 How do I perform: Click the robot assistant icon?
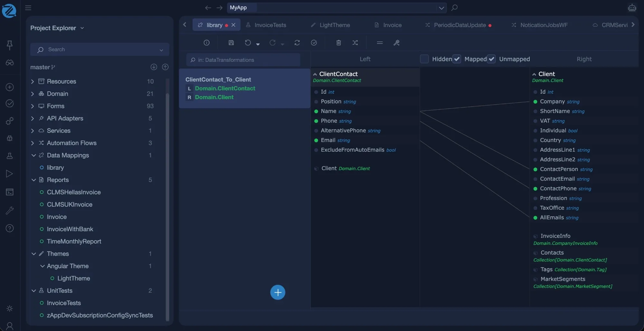(x=632, y=8)
